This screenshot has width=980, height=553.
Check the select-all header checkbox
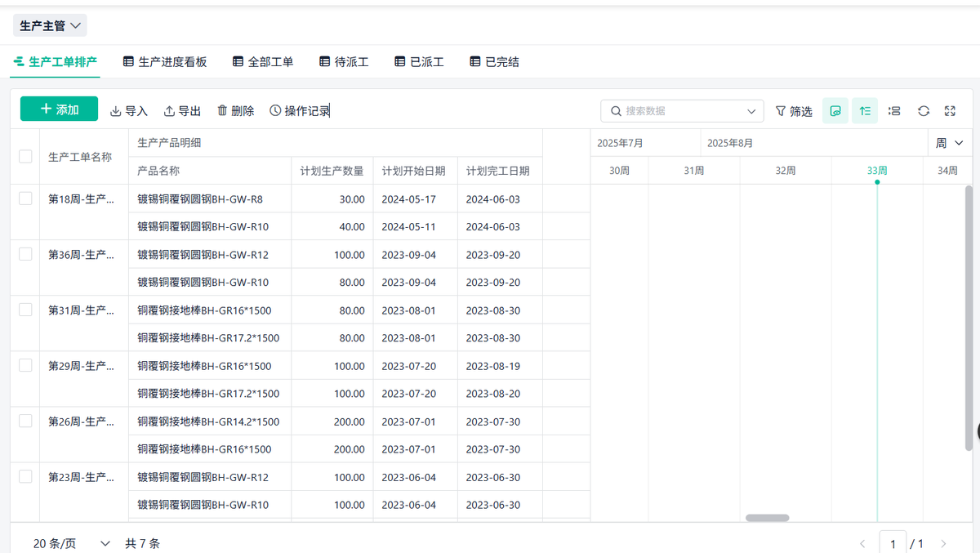25,156
